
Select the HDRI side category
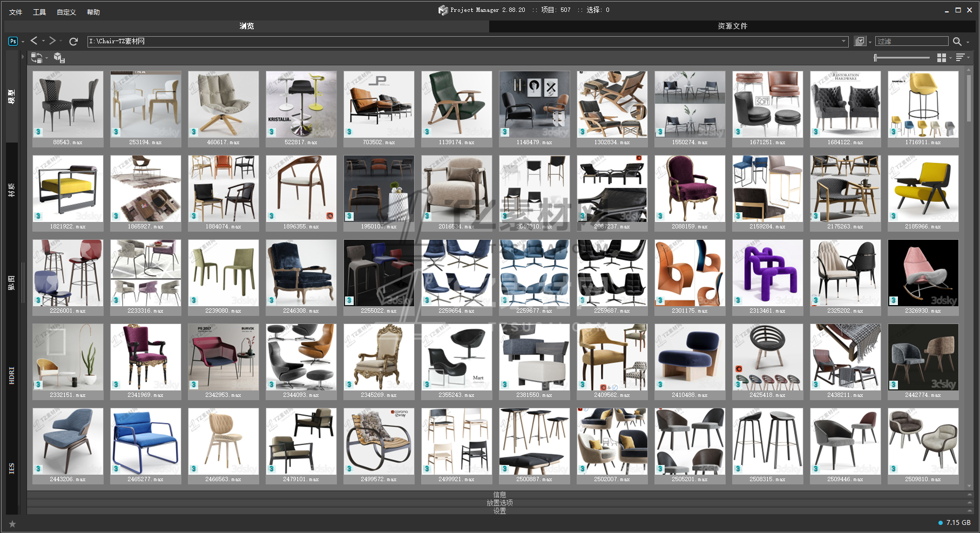(12, 375)
